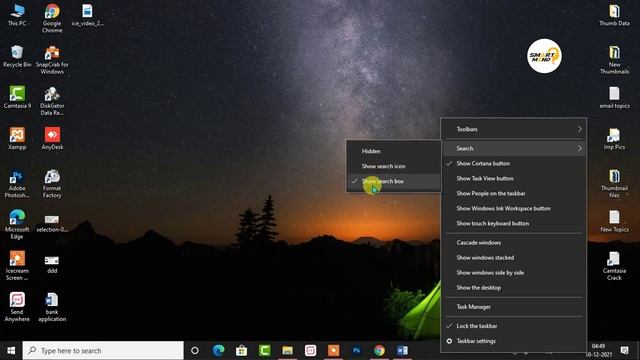This screenshot has width=640, height=360.
Task: Open Thumbnail files folder icon
Action: coord(614,184)
